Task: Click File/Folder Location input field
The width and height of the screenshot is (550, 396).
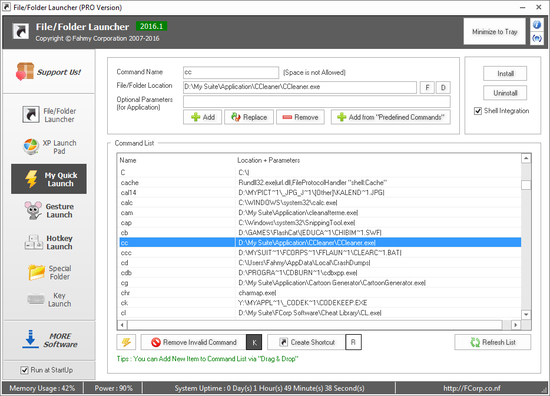Action: coord(300,87)
